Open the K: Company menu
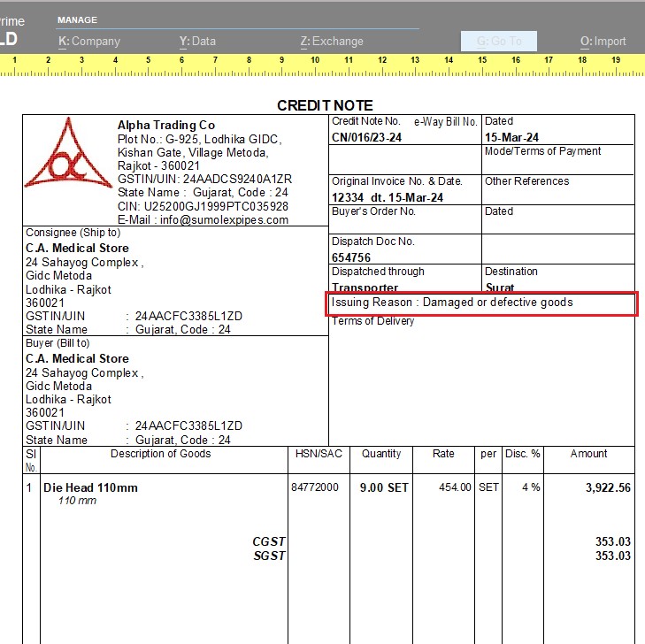Viewport: 645px width, 644px height. [x=88, y=41]
